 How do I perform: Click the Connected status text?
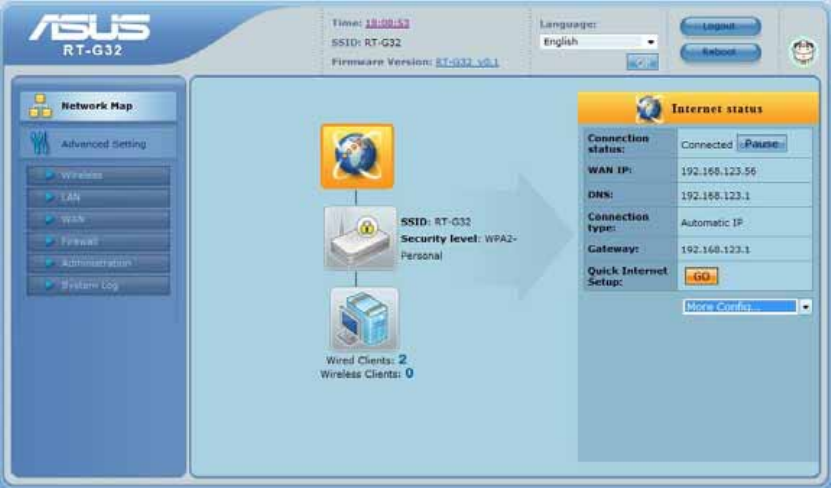coord(706,145)
